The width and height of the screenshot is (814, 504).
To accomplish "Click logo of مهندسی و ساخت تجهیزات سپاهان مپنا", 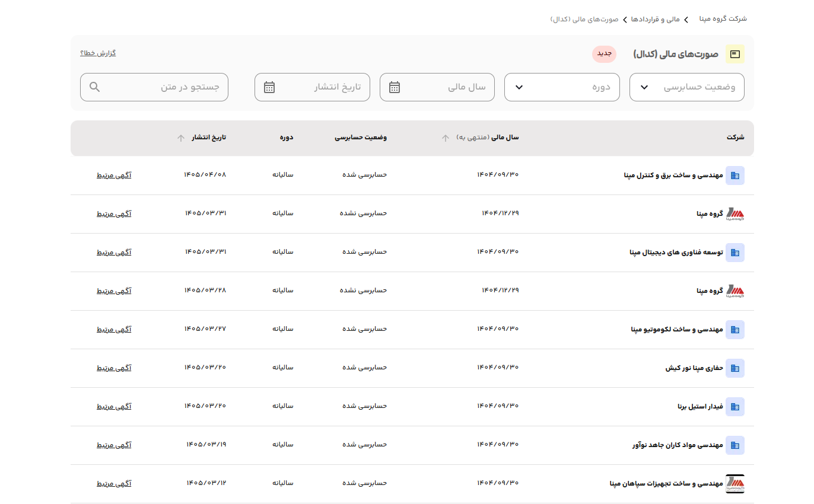I will click(735, 484).
